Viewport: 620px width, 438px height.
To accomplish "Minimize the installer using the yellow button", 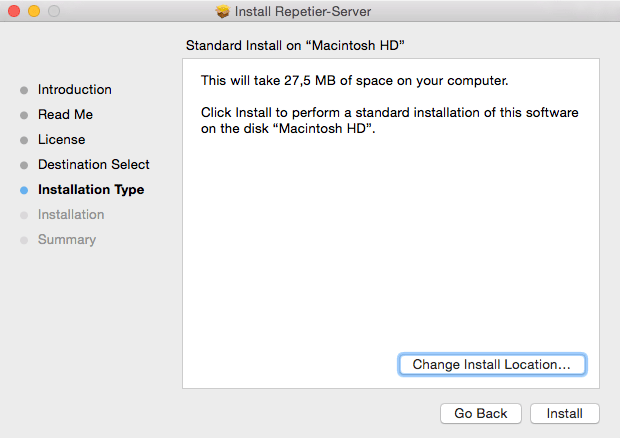I will pyautogui.click(x=33, y=12).
